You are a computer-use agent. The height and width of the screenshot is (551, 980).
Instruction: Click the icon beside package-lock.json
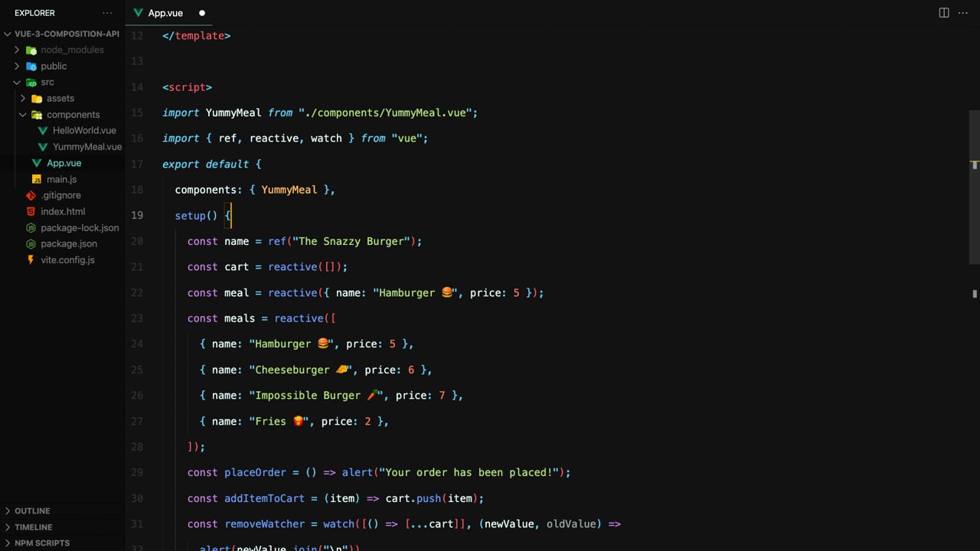click(x=31, y=227)
